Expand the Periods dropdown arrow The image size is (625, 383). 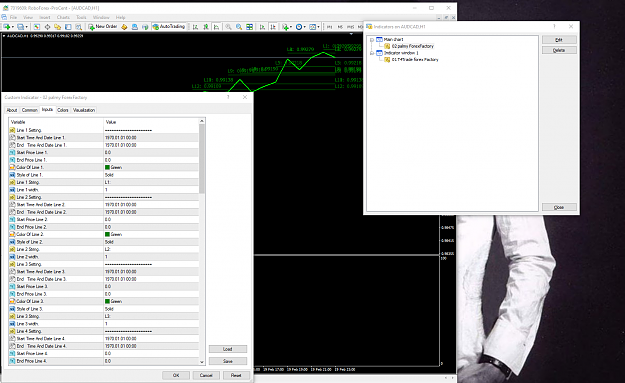(x=305, y=27)
